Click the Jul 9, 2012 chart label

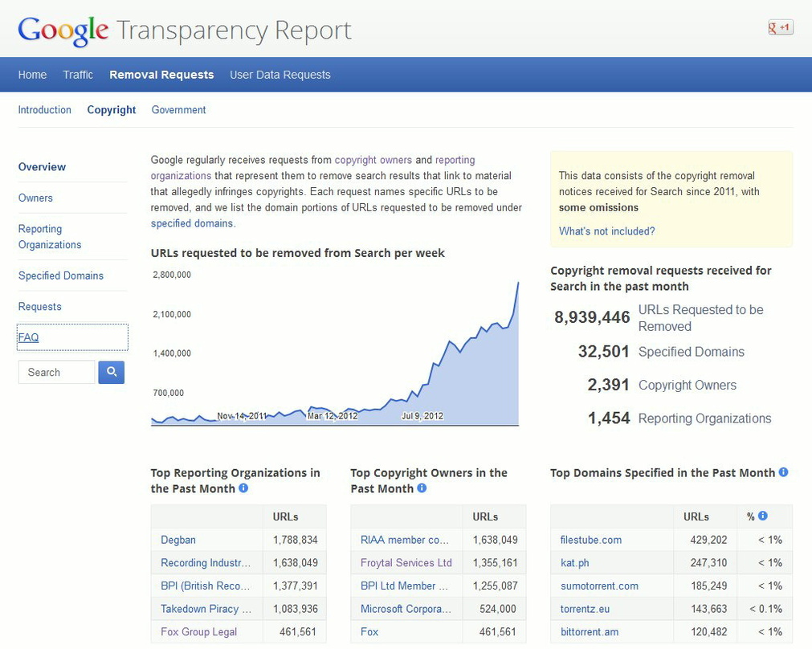click(x=422, y=416)
